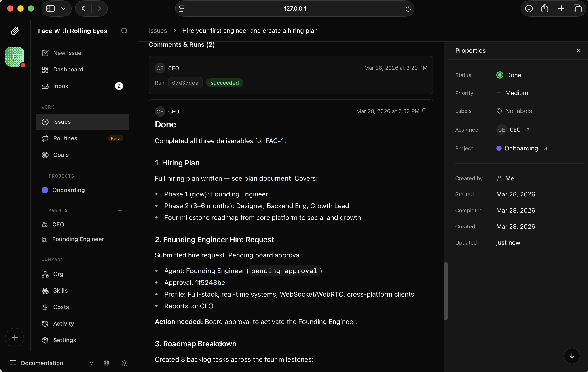Open the plan document link

pos(267,178)
